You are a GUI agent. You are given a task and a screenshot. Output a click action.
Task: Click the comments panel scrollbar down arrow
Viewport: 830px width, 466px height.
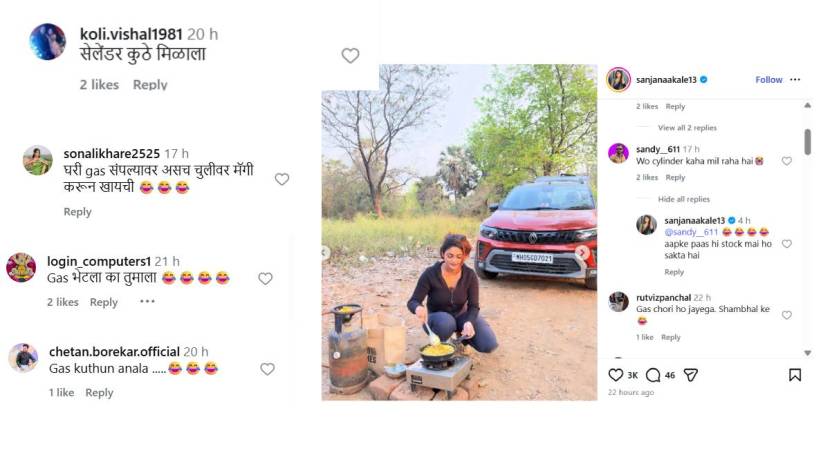(x=807, y=353)
